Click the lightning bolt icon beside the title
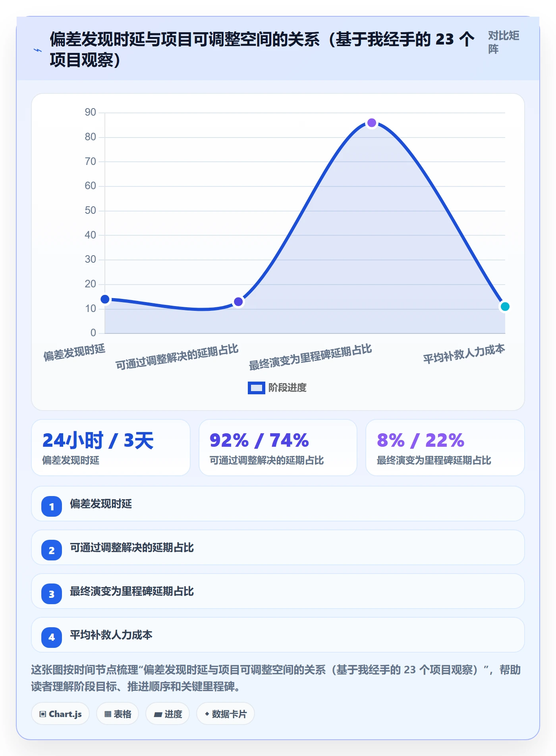556x756 pixels. pos(38,50)
